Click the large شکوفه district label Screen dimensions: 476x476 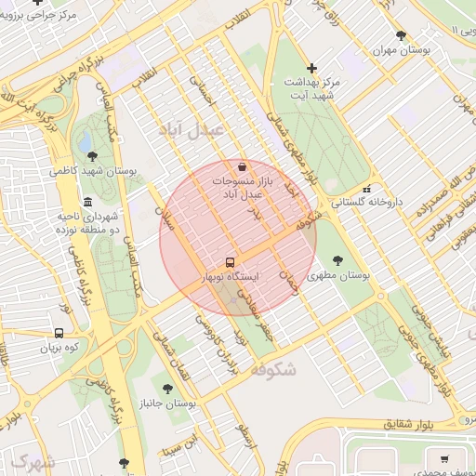(273, 369)
